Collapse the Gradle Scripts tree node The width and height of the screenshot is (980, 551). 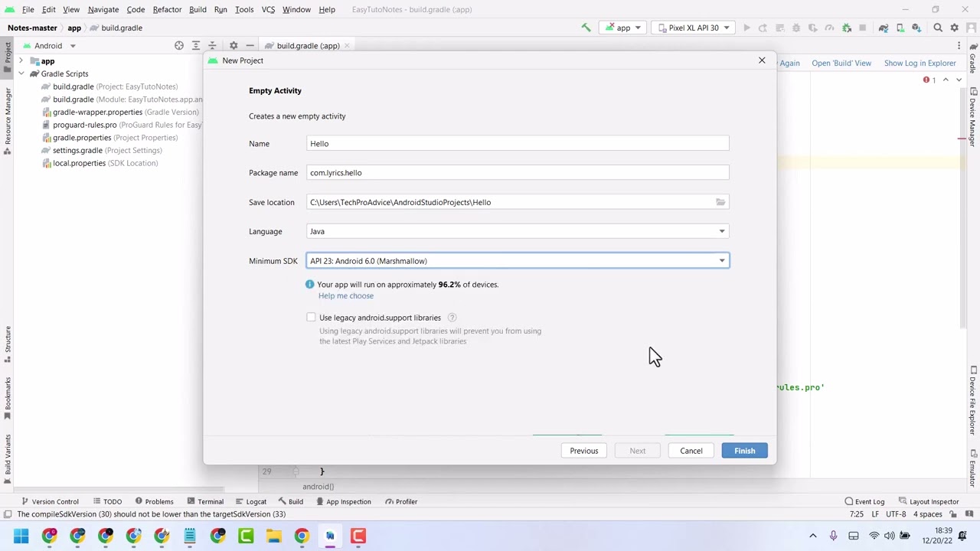pos(21,73)
